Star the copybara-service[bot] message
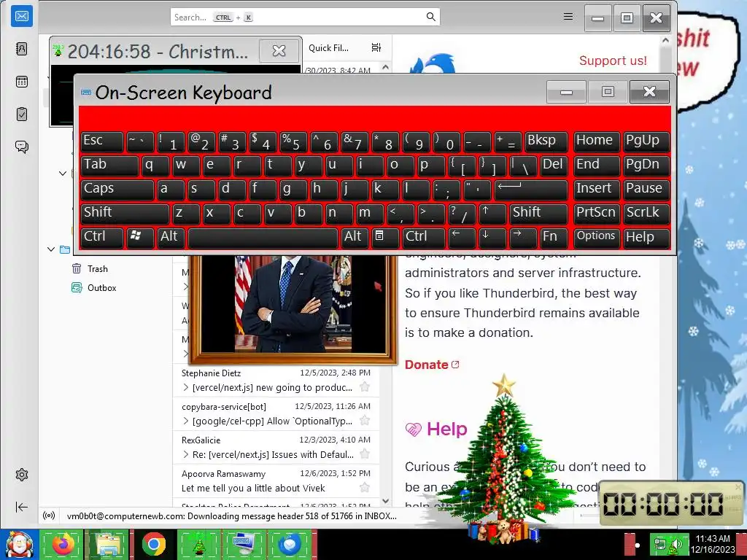The image size is (747, 560). pyautogui.click(x=365, y=421)
